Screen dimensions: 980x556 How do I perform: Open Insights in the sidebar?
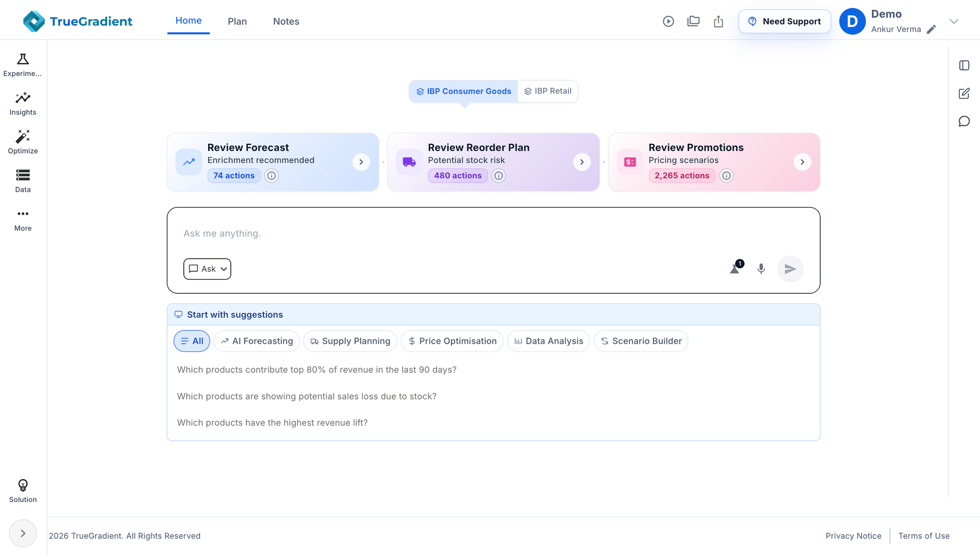[23, 104]
